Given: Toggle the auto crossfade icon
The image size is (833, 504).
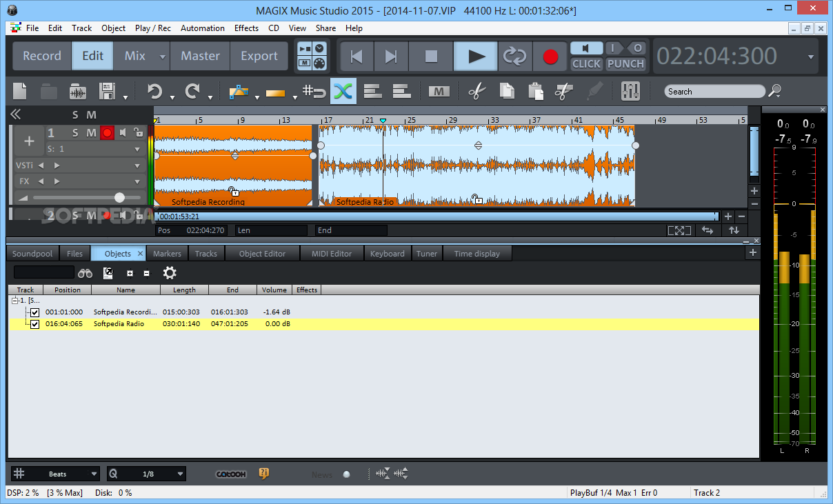Looking at the screenshot, I should click(343, 91).
